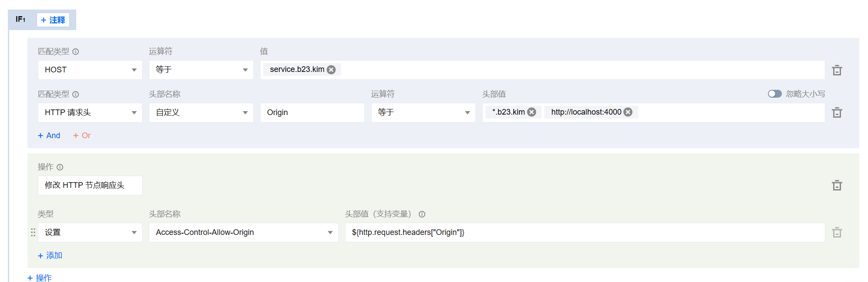Click the info icon next to 操作

click(60, 167)
